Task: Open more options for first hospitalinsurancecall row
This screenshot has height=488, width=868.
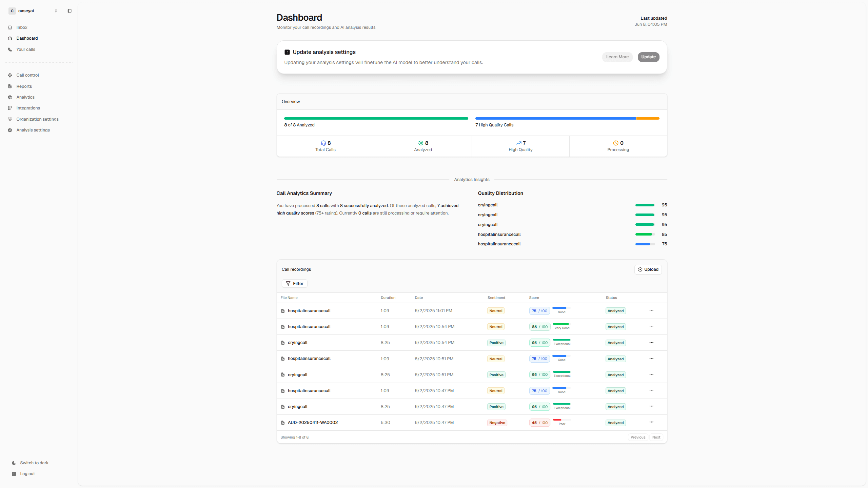Action: pyautogui.click(x=651, y=310)
